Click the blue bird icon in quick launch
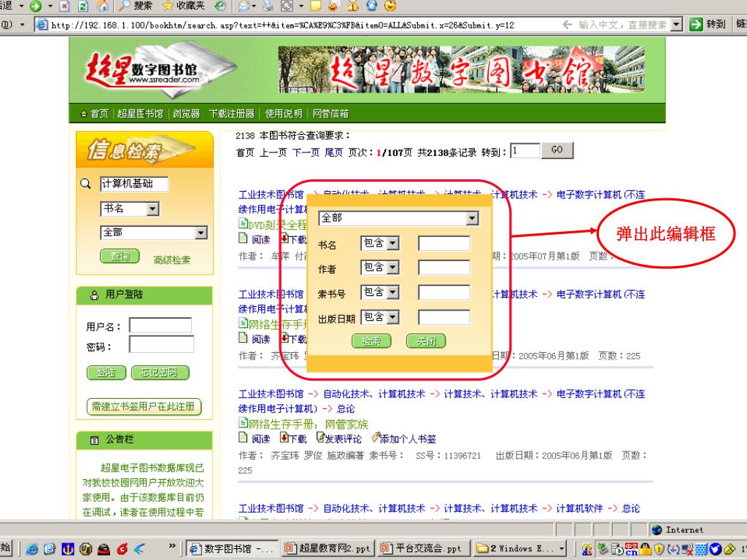This screenshot has height=560, width=747. point(139,548)
